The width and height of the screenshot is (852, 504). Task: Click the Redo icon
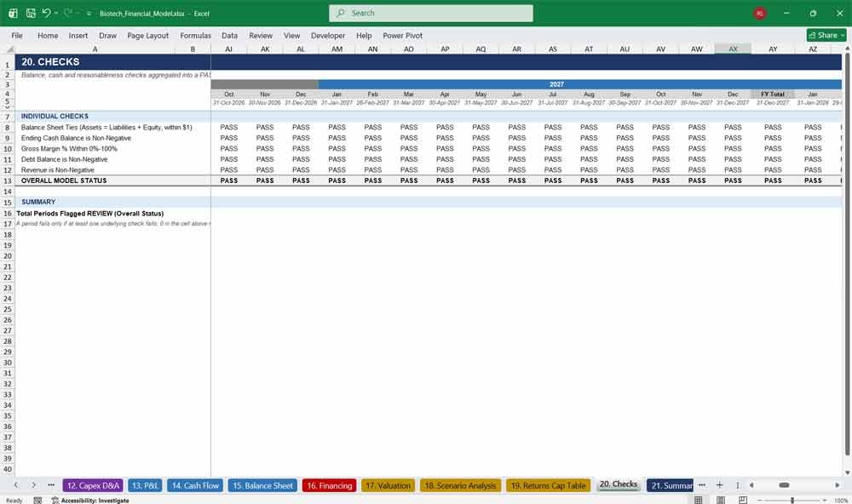[68, 13]
